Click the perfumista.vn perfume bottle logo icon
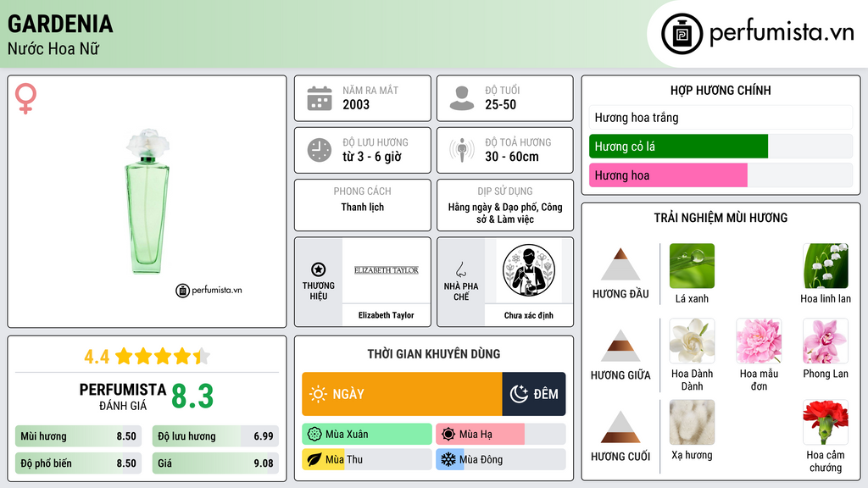868x488 pixels. tap(682, 34)
